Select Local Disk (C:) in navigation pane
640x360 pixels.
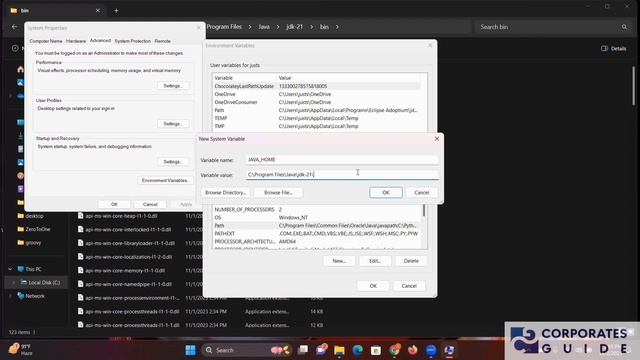(44, 282)
